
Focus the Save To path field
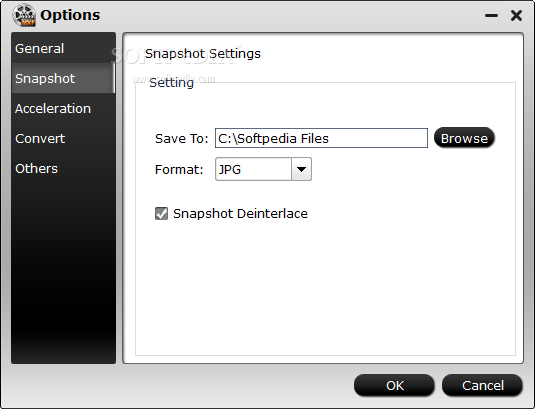point(321,138)
